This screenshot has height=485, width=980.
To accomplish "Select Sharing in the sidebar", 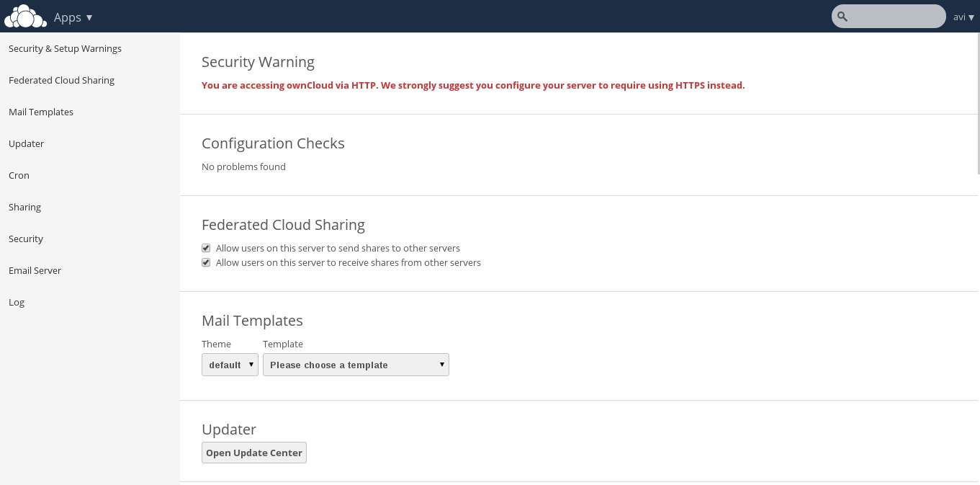I will pyautogui.click(x=24, y=207).
